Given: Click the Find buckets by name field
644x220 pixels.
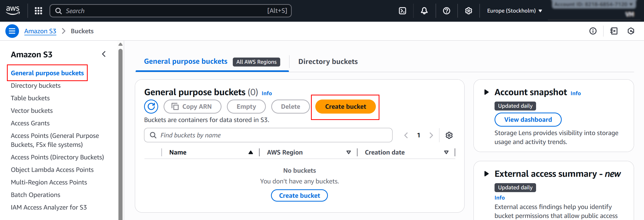Looking at the screenshot, I should (x=268, y=135).
